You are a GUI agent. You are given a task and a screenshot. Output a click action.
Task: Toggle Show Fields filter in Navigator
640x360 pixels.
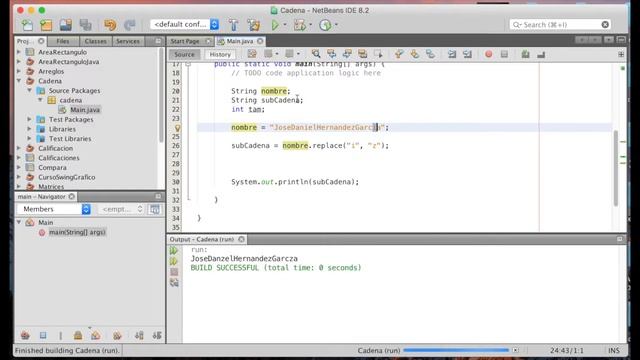[43, 336]
